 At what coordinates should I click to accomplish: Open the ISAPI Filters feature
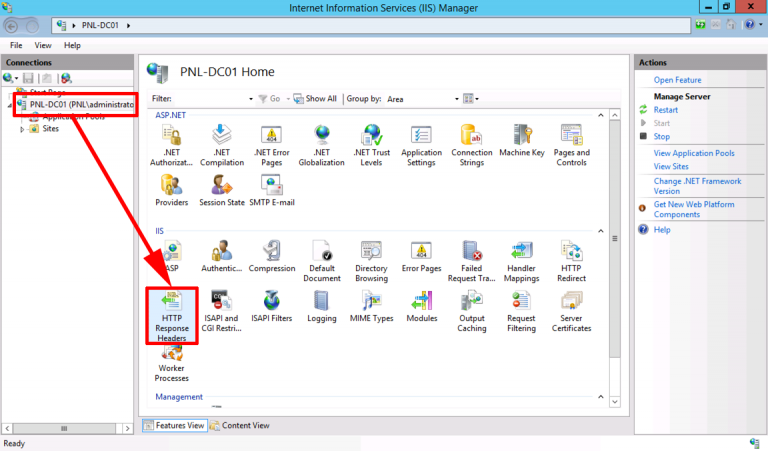(271, 306)
